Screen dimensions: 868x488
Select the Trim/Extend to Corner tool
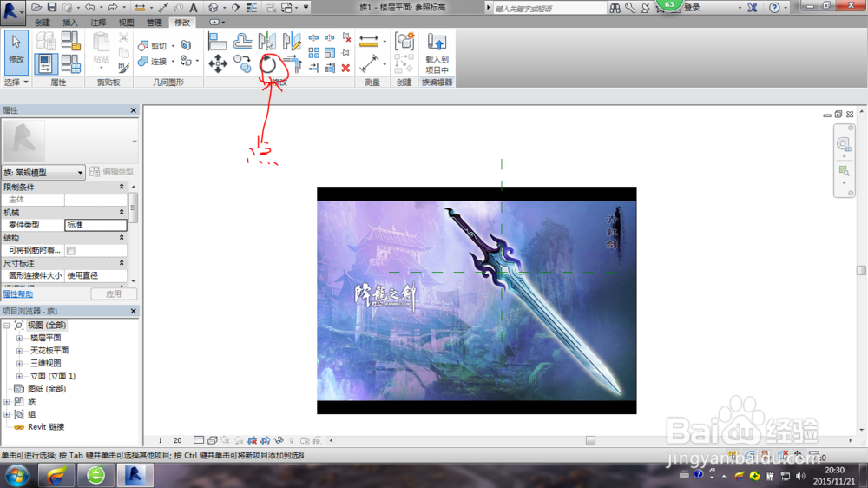pos(293,63)
